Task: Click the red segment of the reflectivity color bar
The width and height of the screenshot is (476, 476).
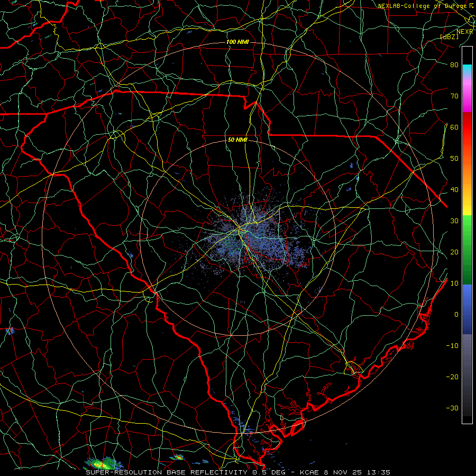Action: pyautogui.click(x=467, y=127)
